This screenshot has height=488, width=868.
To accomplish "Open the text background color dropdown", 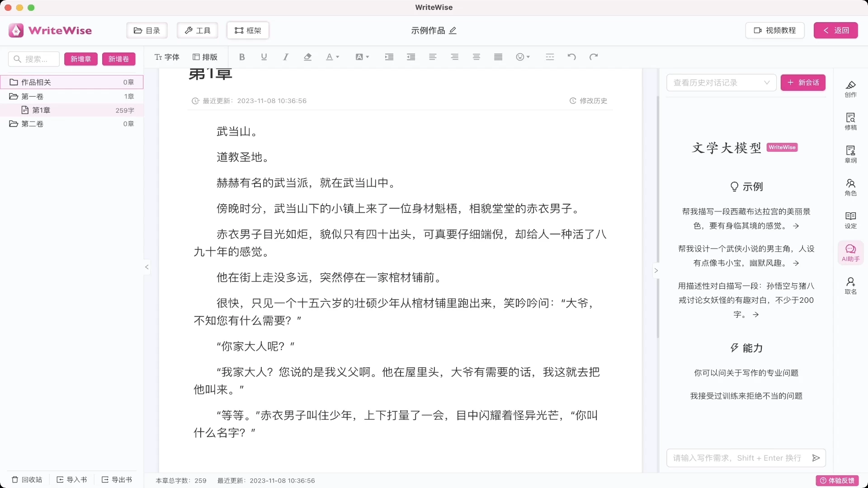I will point(363,57).
